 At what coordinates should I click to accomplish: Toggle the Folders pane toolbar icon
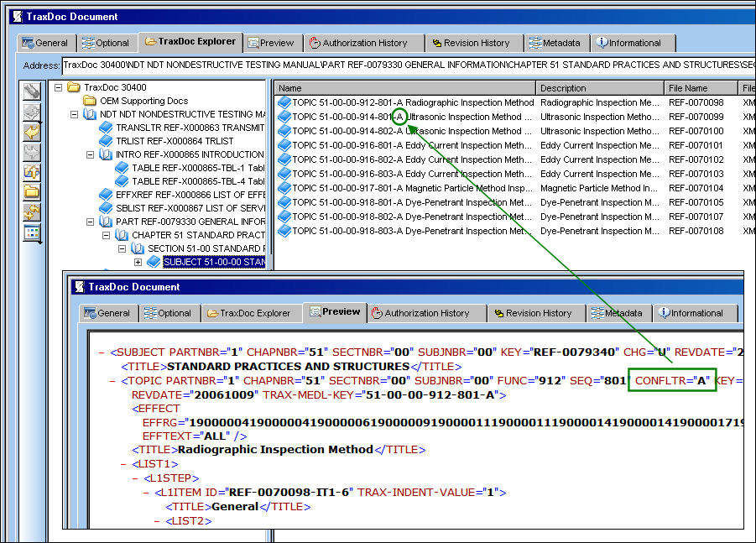[32, 192]
